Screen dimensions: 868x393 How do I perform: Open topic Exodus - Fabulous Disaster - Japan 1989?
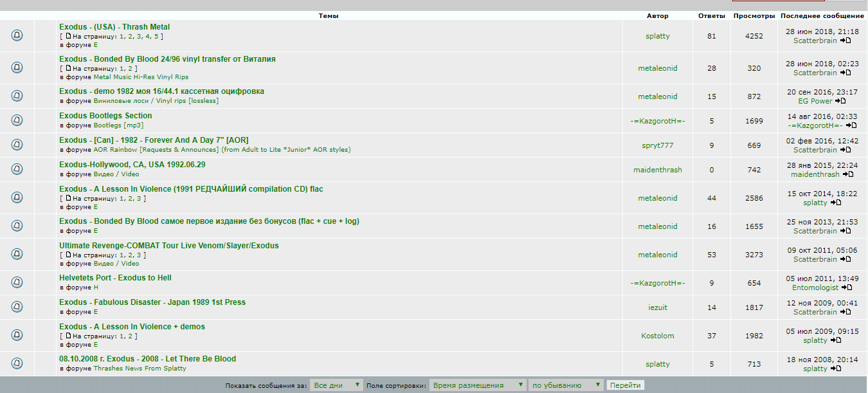coord(152,302)
